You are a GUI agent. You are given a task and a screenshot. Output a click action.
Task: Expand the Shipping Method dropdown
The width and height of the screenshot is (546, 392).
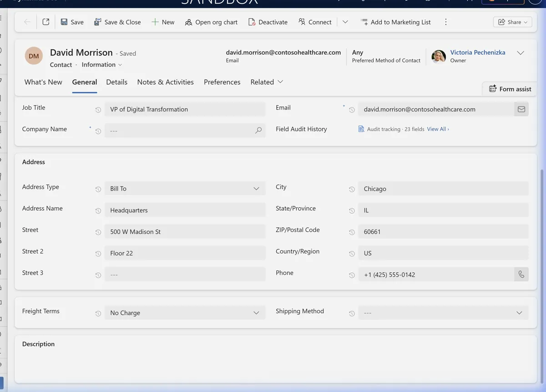point(519,313)
